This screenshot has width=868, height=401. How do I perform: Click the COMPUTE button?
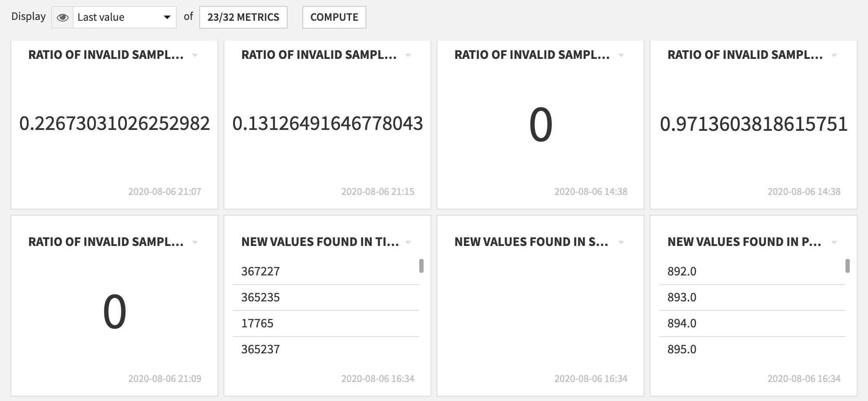(x=334, y=17)
